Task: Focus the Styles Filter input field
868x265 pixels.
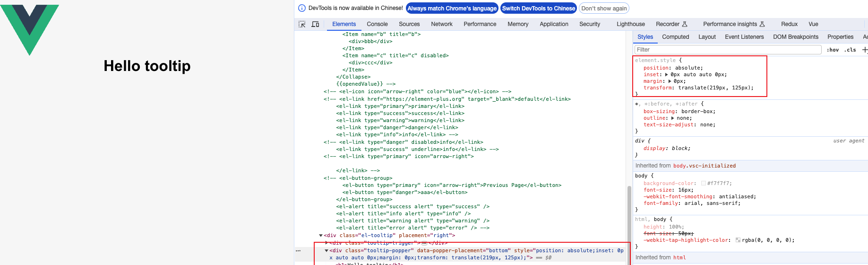Action: pos(728,50)
